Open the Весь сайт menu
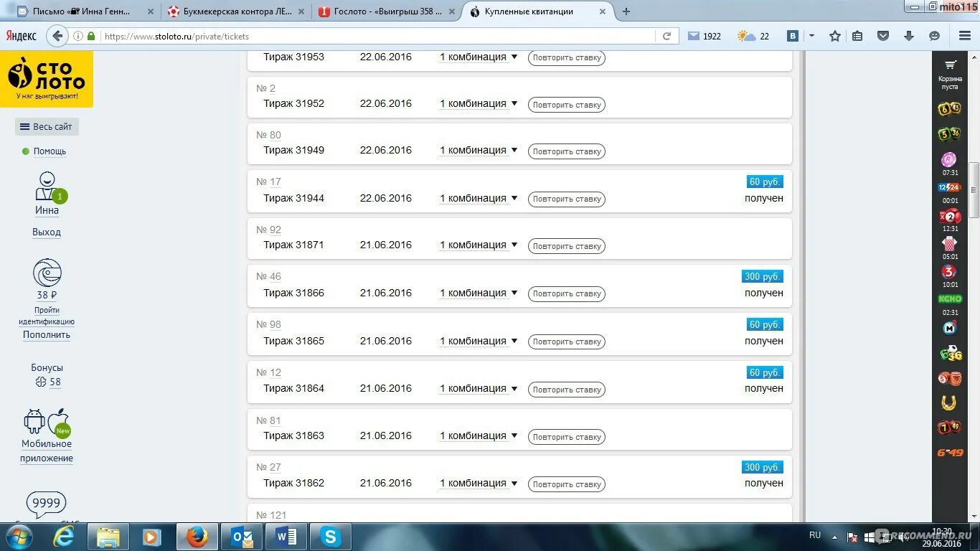The image size is (980, 551). tap(47, 127)
